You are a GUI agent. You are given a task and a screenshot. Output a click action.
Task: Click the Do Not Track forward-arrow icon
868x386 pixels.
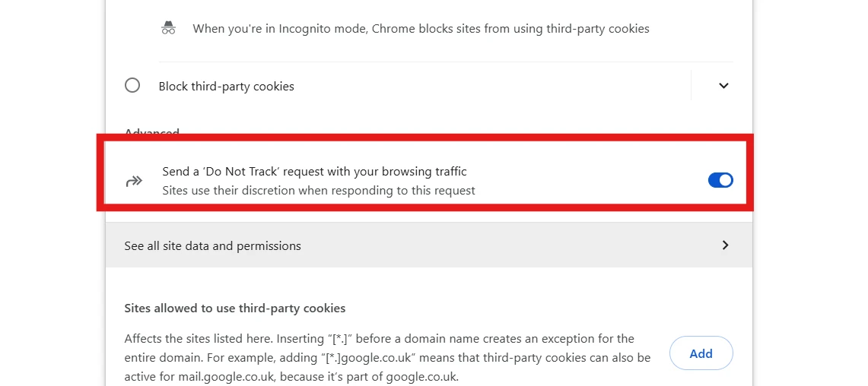(x=134, y=181)
